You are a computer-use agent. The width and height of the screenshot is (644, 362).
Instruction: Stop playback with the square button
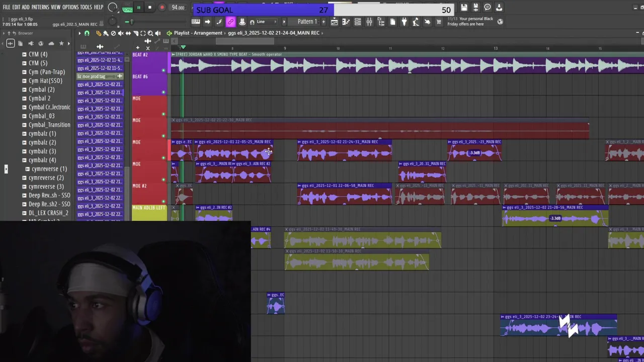point(150,8)
